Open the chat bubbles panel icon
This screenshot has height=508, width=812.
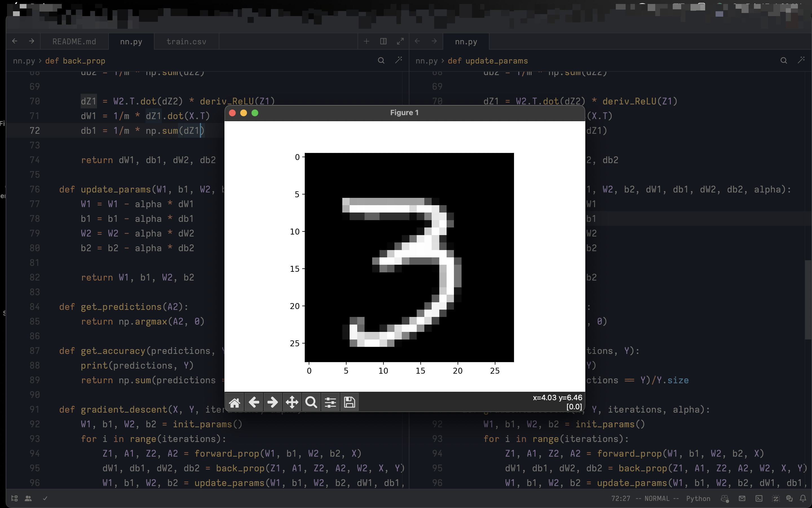789,499
